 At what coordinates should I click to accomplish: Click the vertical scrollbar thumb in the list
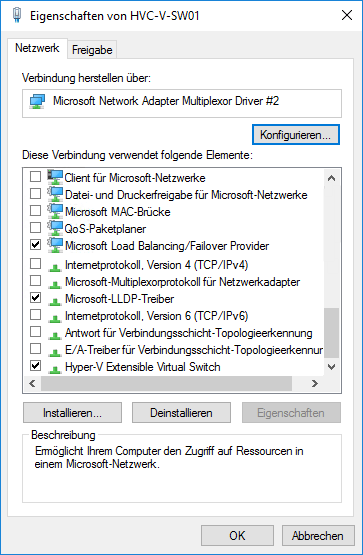click(332, 333)
